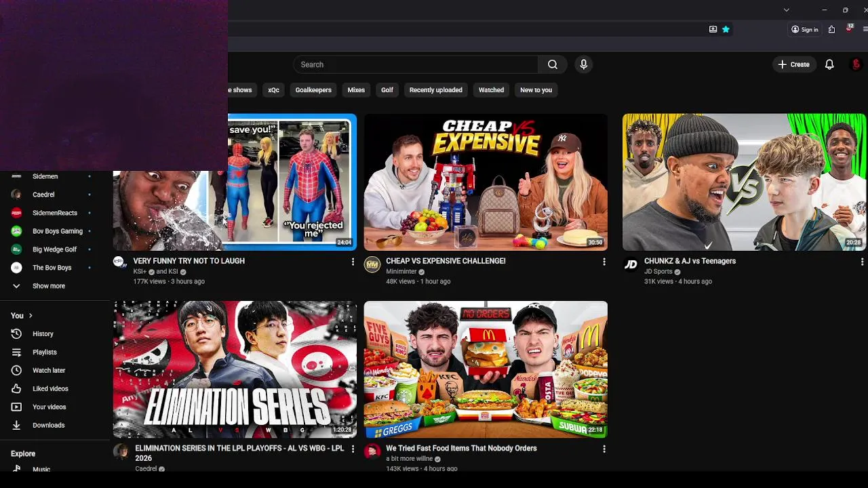Open options menu for Chunkz & AJ video
This screenshot has width=868, height=488.
pos(861,262)
